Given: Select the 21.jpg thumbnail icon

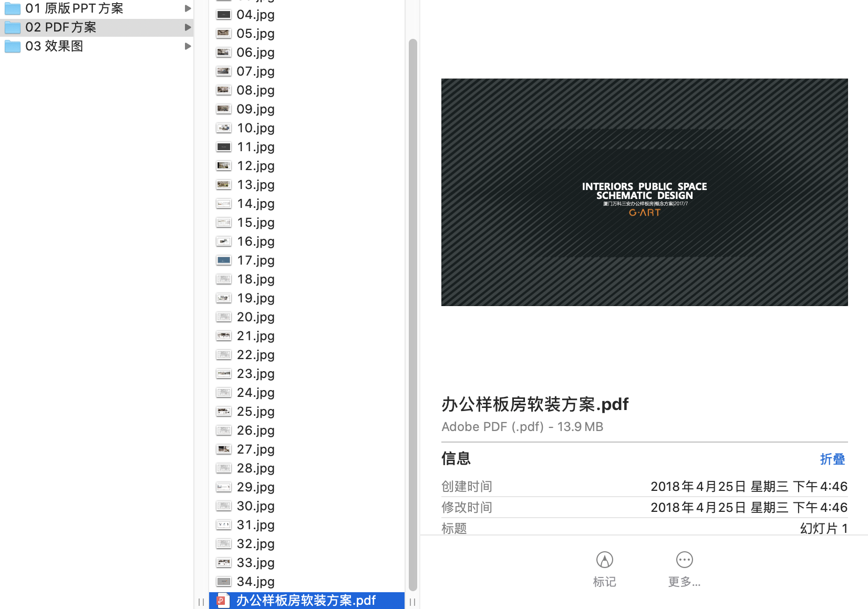Looking at the screenshot, I should [x=224, y=336].
